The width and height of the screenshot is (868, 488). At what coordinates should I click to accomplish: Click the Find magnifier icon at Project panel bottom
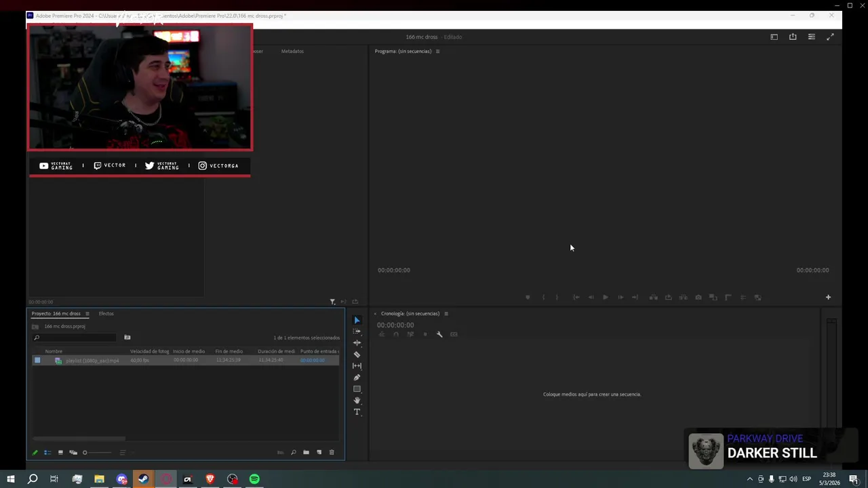(293, 452)
